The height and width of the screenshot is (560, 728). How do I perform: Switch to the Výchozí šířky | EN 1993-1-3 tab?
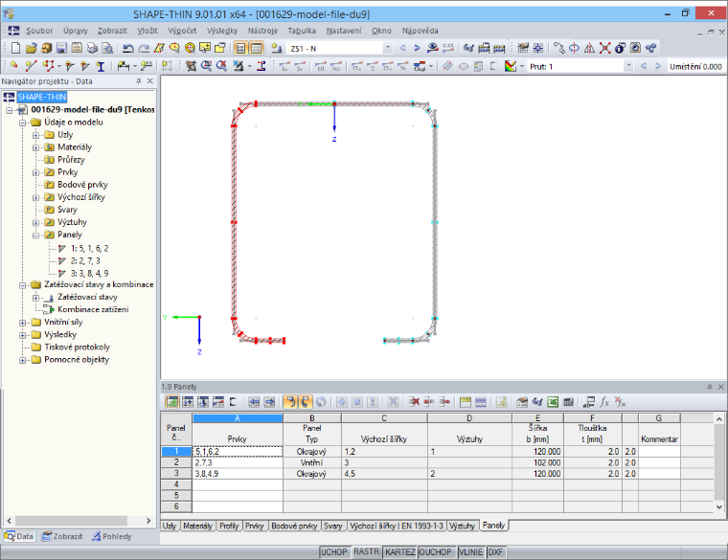[x=396, y=526]
